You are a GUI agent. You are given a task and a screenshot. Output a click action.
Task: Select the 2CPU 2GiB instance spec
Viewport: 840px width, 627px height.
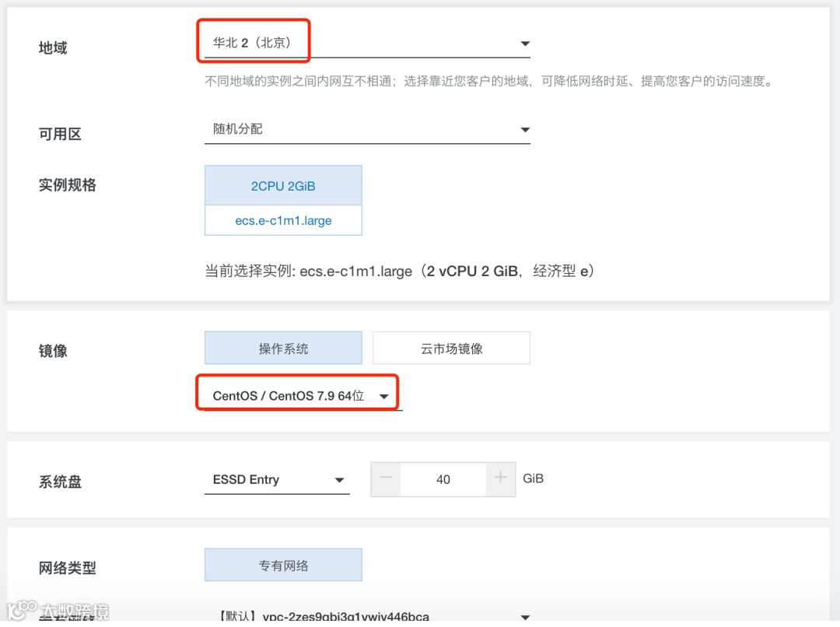(283, 186)
